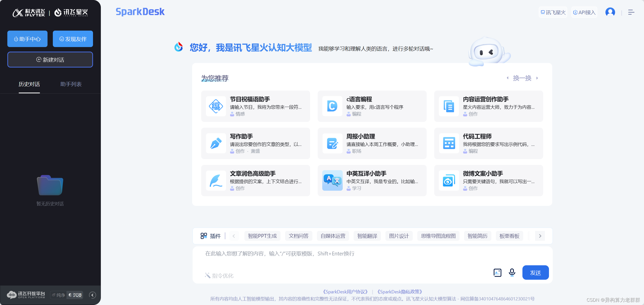The width and height of the screenshot is (644, 305).
Task: Click the iFLYTEK 科大讯飞 logo
Action: [29, 12]
